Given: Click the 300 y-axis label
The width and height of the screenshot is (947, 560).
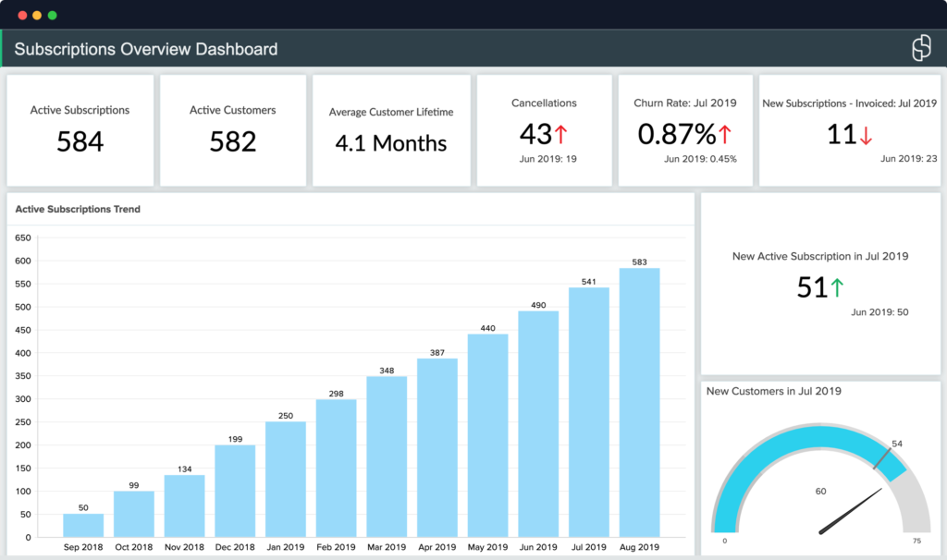Looking at the screenshot, I should 23,399.
